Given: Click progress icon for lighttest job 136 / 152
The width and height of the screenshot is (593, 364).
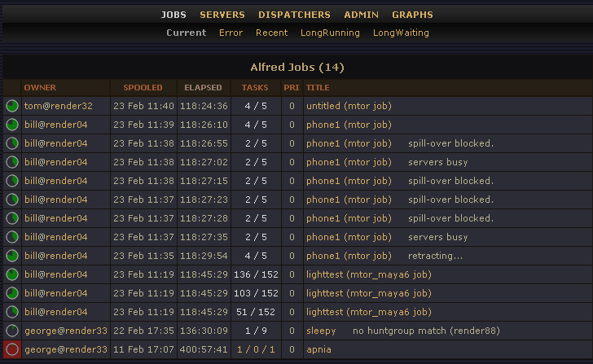Looking at the screenshot, I should [12, 274].
